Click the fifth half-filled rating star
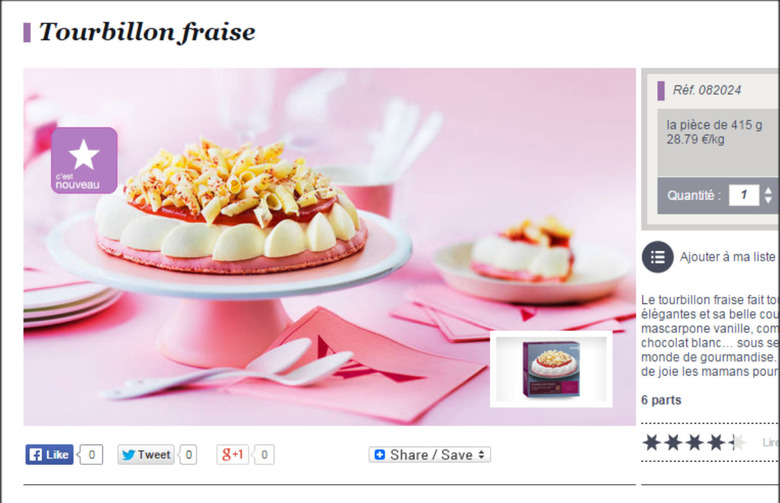The height and width of the screenshot is (503, 780). [x=737, y=442]
